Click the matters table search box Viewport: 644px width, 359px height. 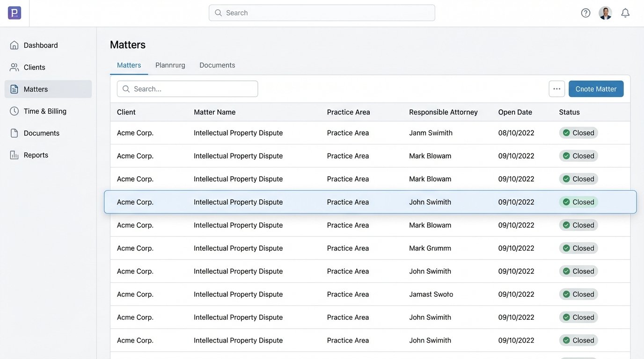(187, 89)
